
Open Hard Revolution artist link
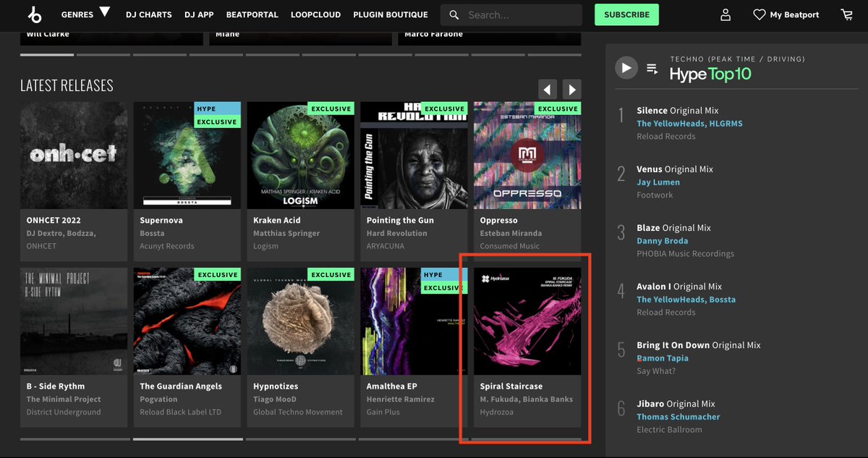point(397,233)
